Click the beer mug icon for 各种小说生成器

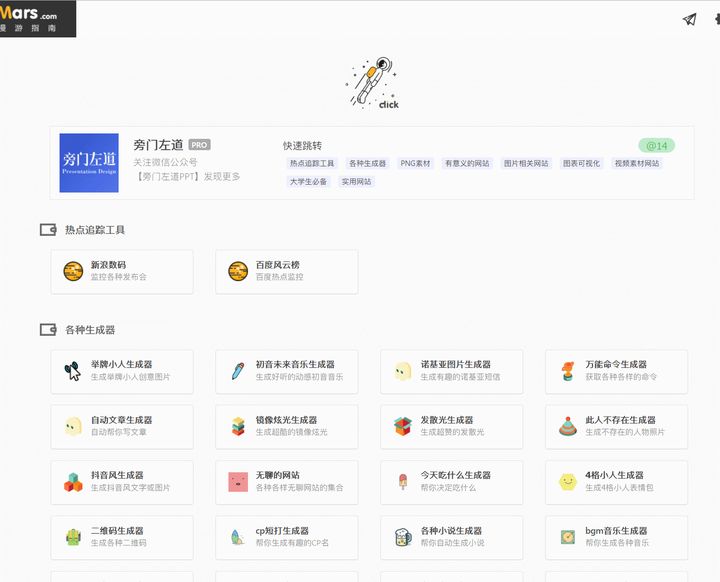(x=403, y=537)
